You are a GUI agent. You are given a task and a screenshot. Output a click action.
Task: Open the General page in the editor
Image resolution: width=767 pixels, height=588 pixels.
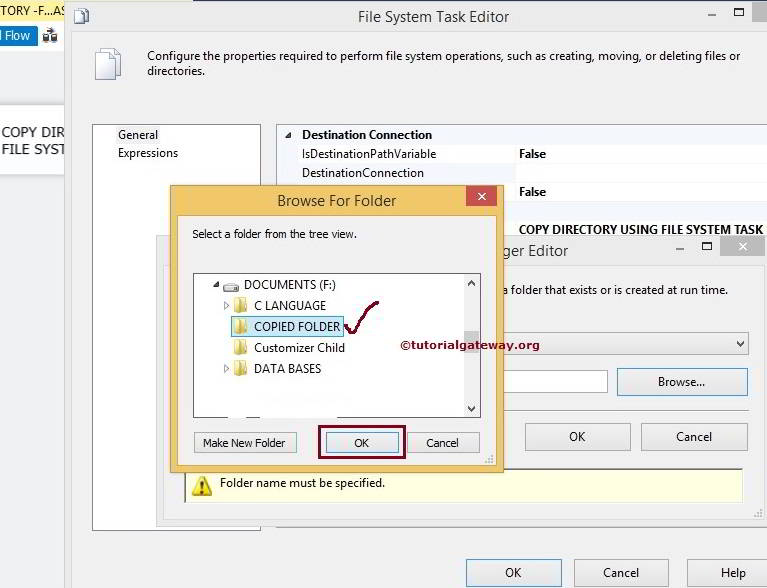pyautogui.click(x=138, y=135)
